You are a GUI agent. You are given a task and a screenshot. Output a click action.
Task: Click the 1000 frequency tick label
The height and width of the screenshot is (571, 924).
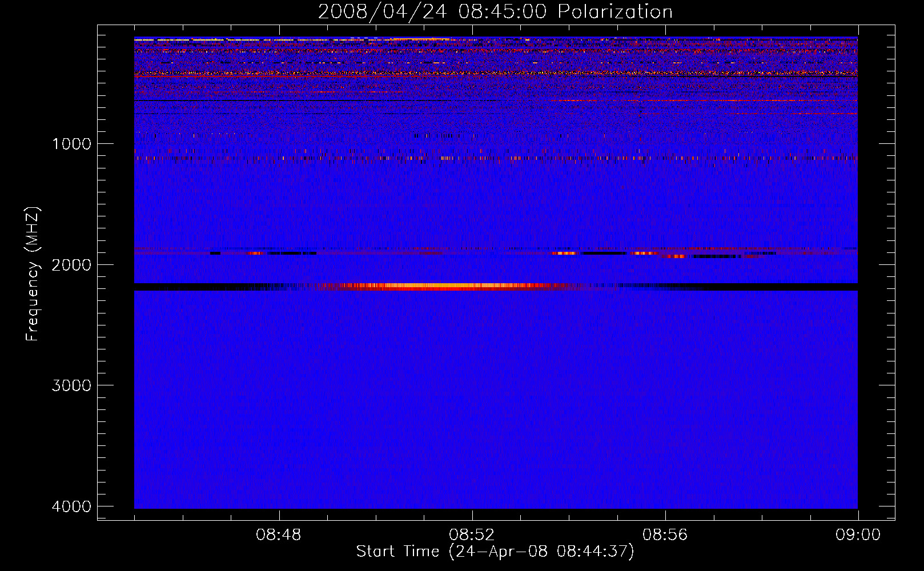[71, 144]
